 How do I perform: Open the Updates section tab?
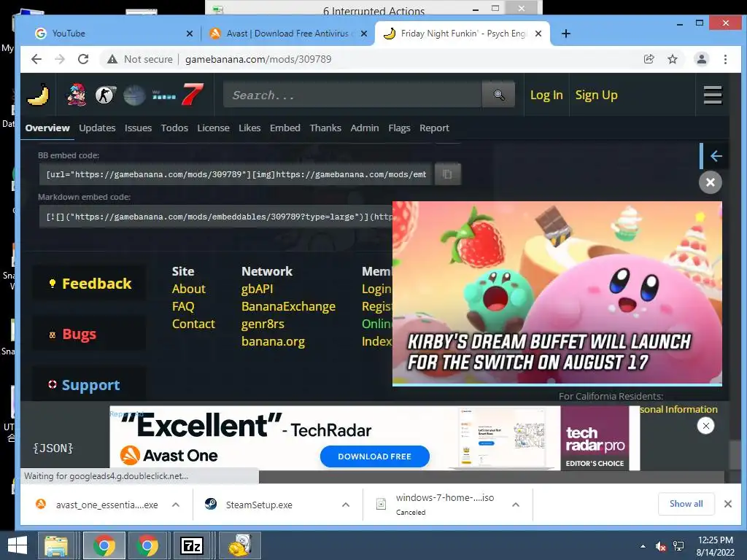point(97,128)
